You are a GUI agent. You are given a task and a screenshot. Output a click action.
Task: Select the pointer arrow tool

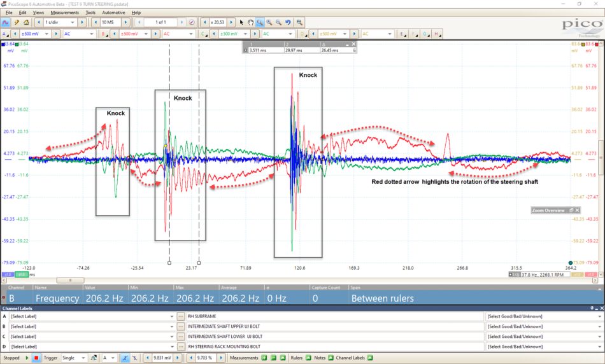pos(241,22)
